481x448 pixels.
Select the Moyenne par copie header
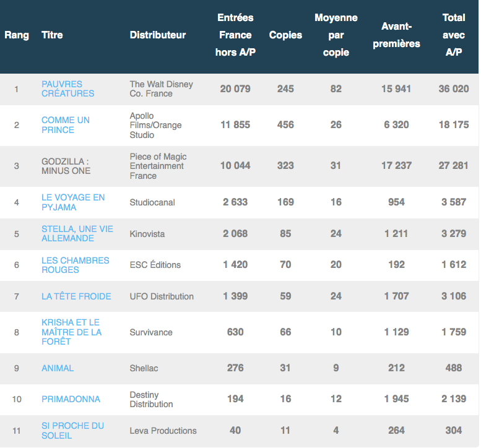tap(336, 35)
